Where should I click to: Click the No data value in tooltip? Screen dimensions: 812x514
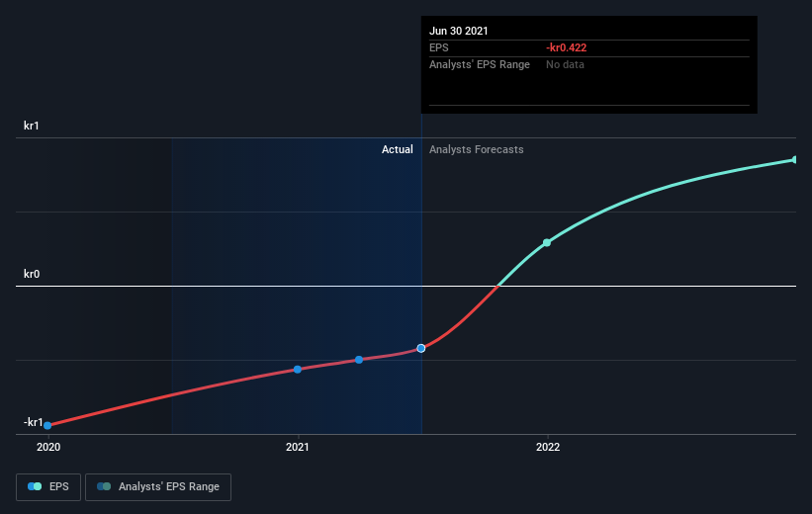pyautogui.click(x=565, y=64)
